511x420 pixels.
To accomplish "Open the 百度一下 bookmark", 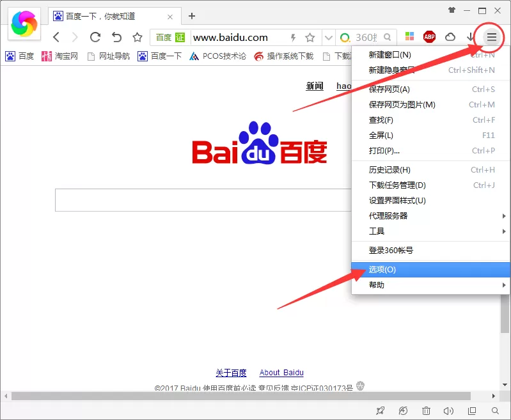I will 159,56.
